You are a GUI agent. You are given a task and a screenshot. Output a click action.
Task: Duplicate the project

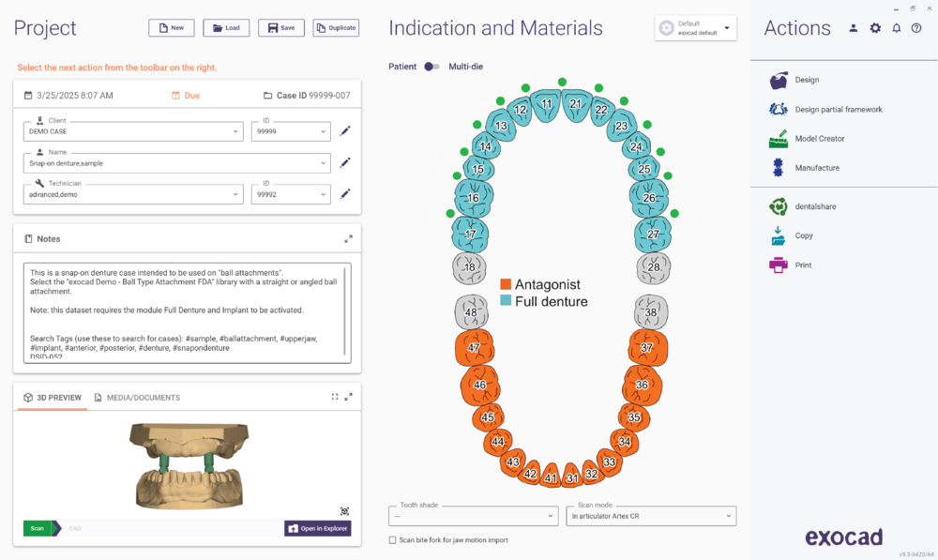coord(336,28)
